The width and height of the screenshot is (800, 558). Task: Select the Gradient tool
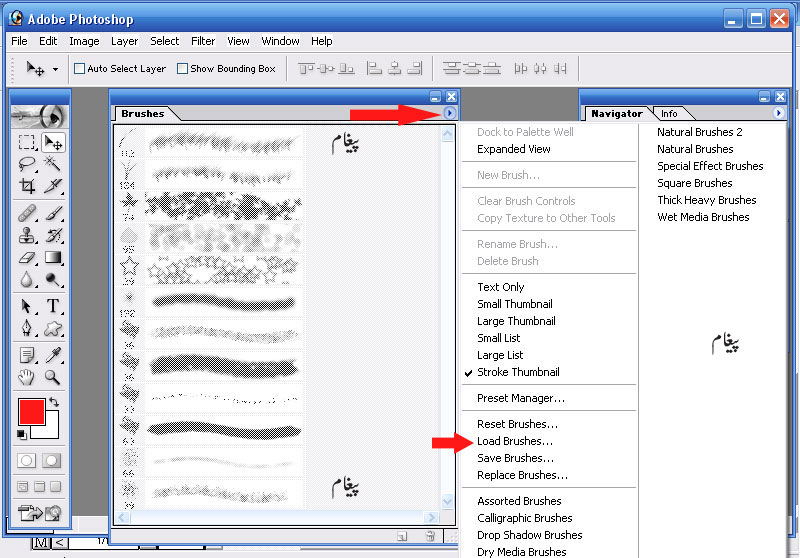coord(53,258)
